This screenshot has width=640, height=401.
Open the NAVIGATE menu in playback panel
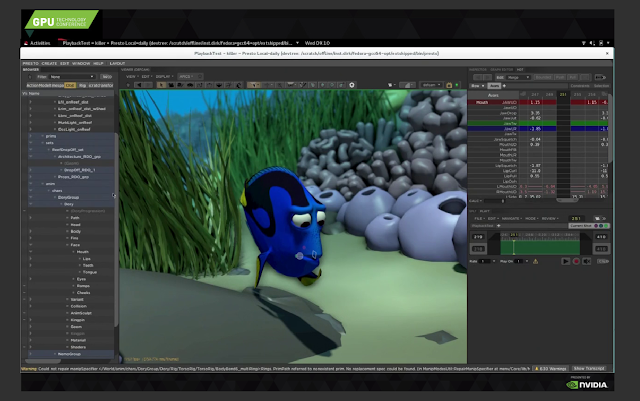point(512,218)
